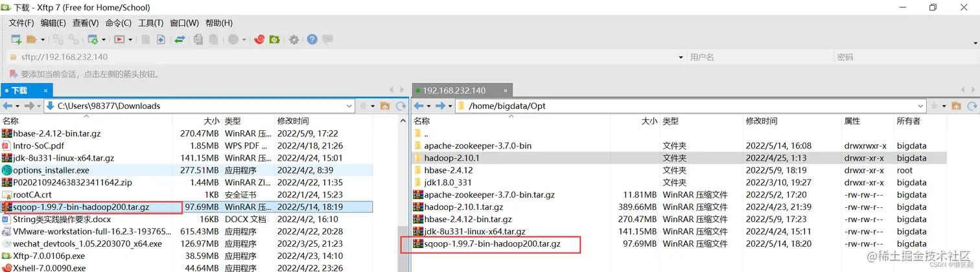This screenshot has width=980, height=272.
Task: Click the sftp host address field
Action: (x=347, y=57)
